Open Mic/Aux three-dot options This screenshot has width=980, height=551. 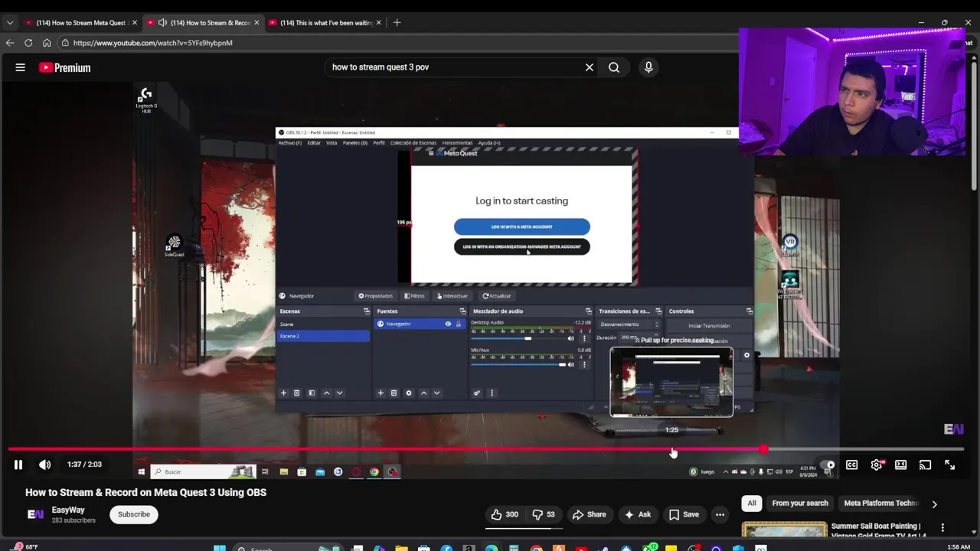pyautogui.click(x=584, y=365)
